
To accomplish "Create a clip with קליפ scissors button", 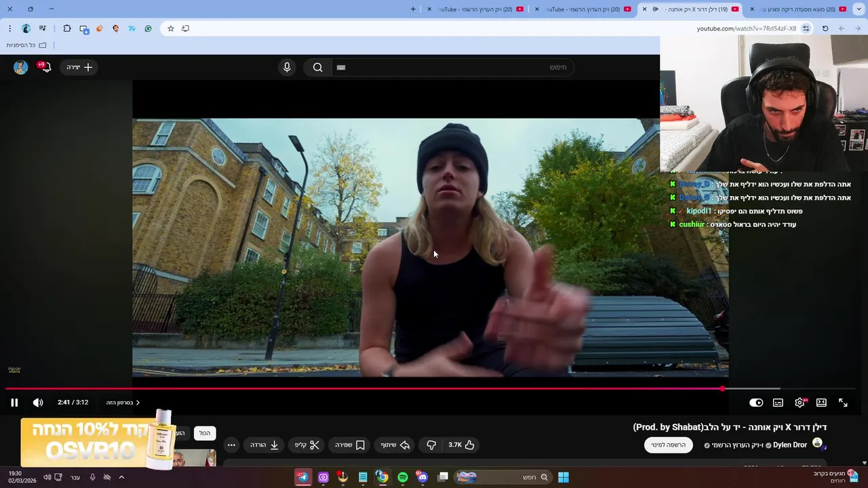I will (x=307, y=445).
